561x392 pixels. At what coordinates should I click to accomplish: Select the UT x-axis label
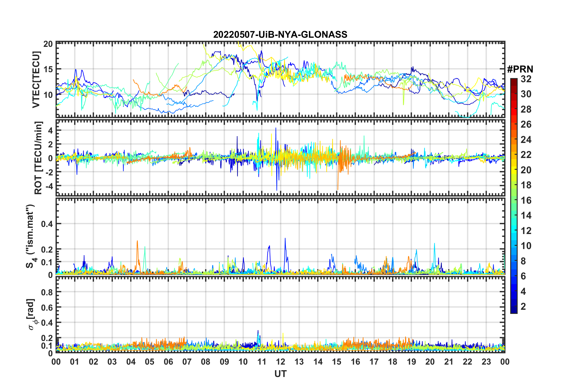(x=280, y=374)
